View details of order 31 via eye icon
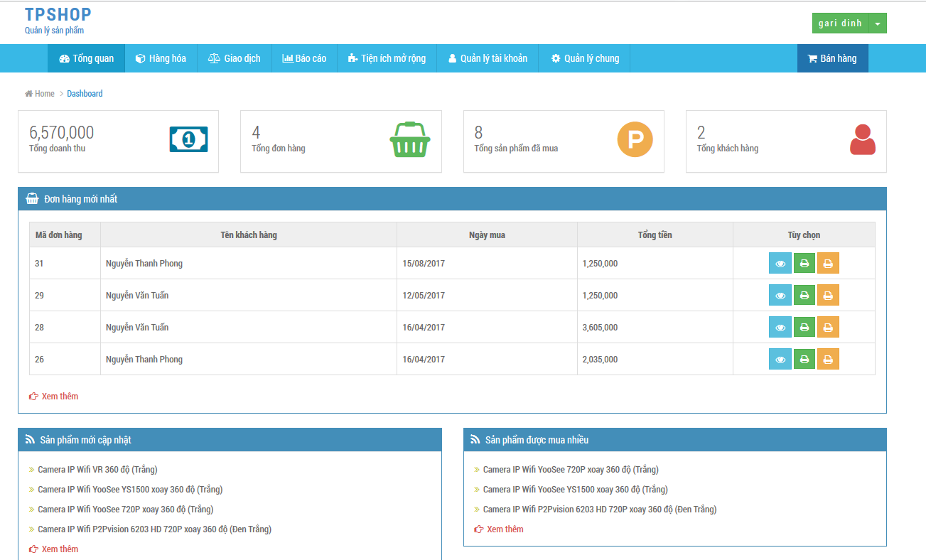926x560 pixels. click(x=780, y=262)
